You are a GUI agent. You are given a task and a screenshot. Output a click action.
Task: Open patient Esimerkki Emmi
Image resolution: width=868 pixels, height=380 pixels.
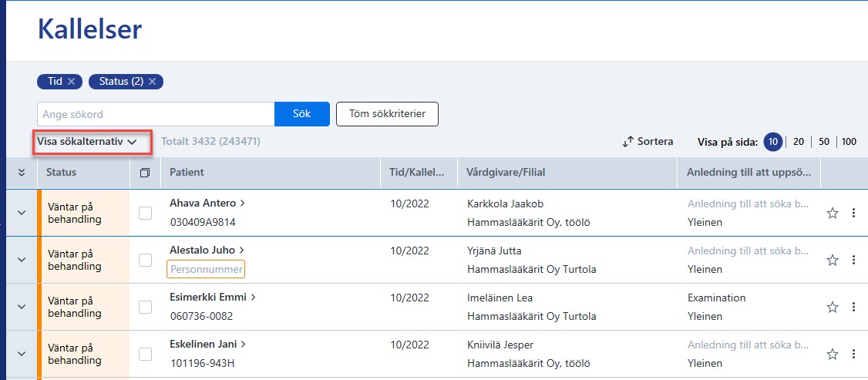[x=213, y=297]
